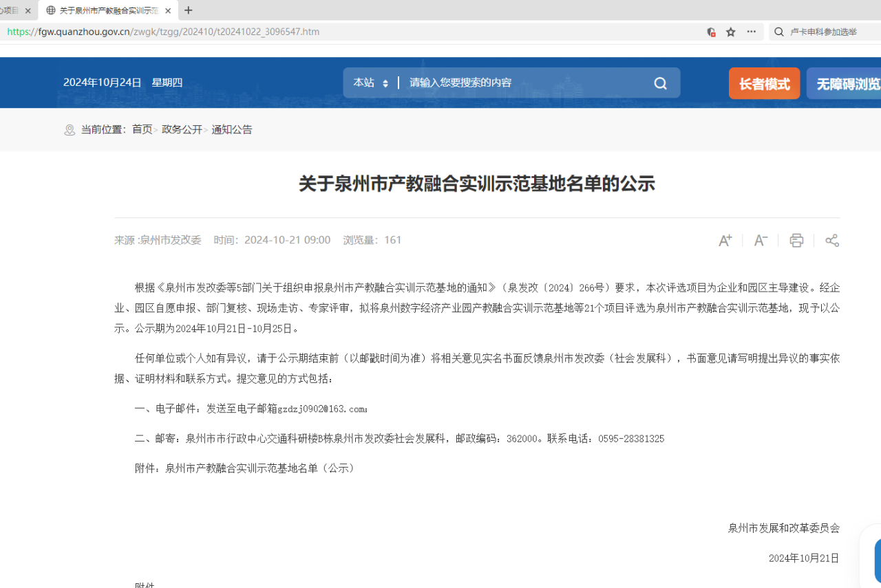Open 通知公告 breadcrumb link

[x=232, y=129]
